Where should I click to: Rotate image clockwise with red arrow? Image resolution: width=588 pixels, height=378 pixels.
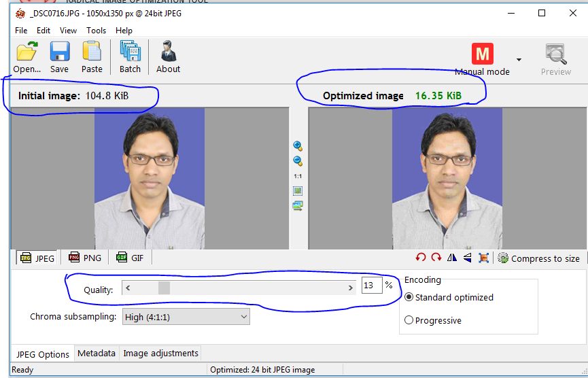436,258
